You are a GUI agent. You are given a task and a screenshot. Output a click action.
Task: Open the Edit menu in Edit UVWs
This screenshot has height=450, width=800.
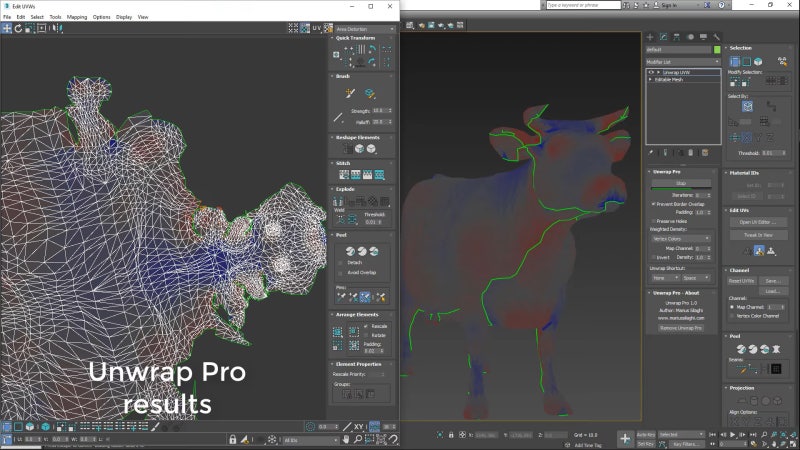point(20,17)
